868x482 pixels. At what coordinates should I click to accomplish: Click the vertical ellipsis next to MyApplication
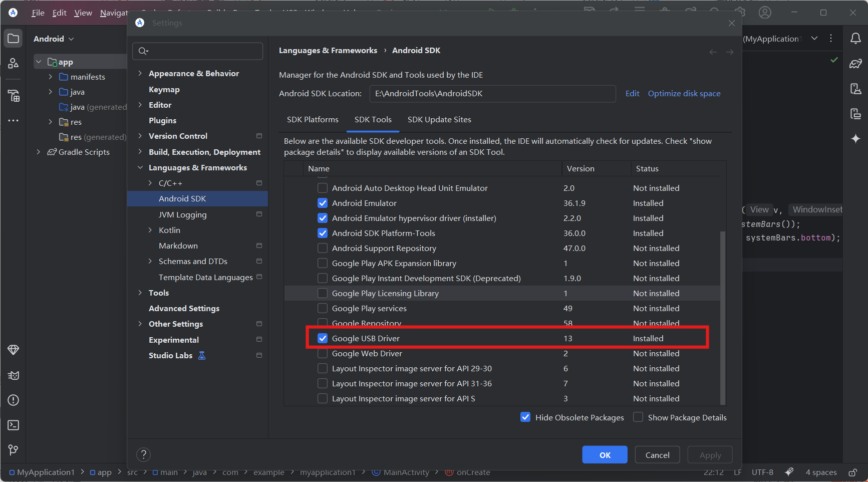[x=831, y=38]
